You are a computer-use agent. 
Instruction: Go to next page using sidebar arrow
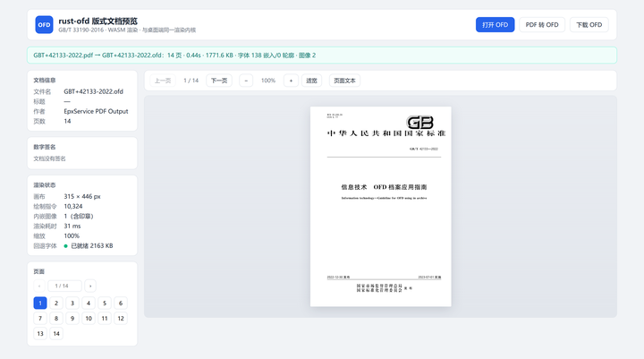click(x=90, y=286)
